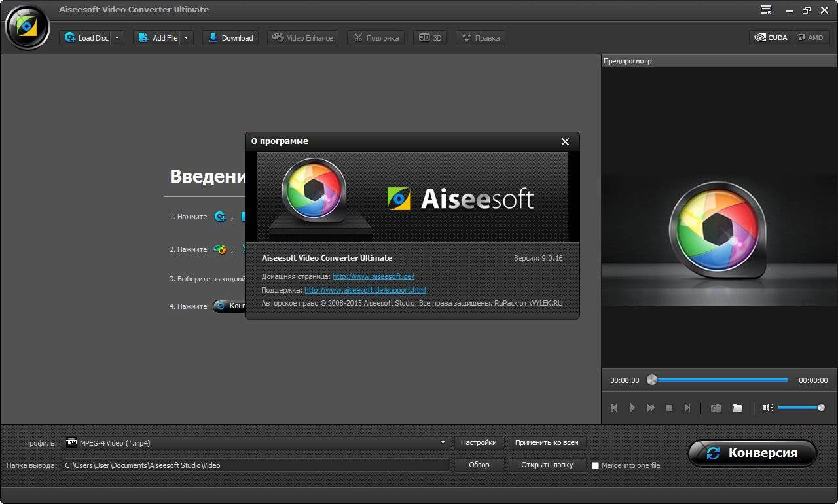Expand the Load Disc dropdown arrow

(118, 38)
